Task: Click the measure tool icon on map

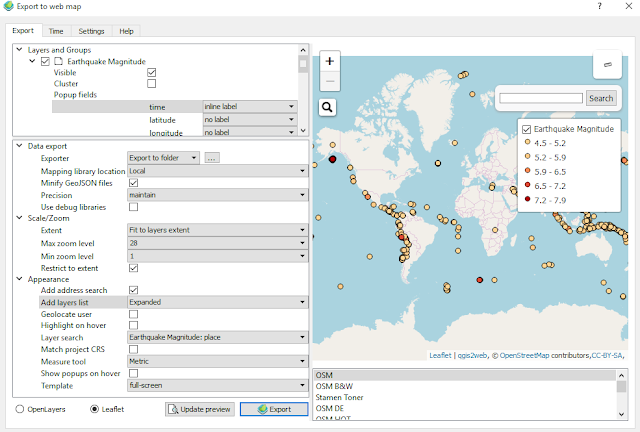Action: point(607,65)
